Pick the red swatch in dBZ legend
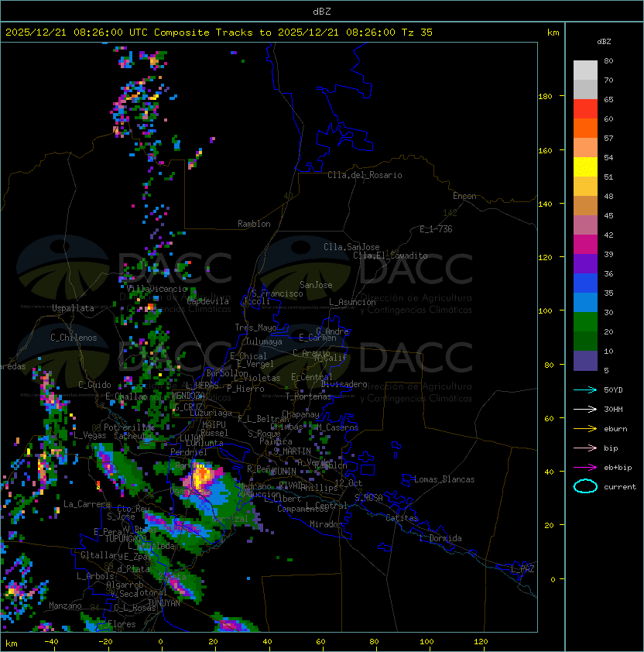644x652 pixels. coord(585,109)
